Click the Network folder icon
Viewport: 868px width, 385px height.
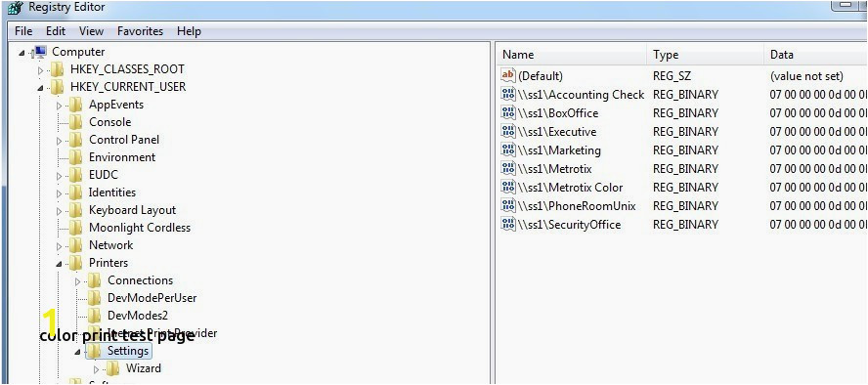tap(76, 245)
